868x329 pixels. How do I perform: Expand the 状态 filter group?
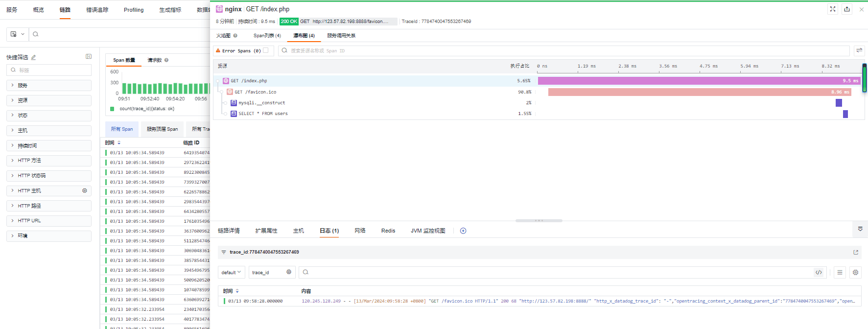(49, 116)
